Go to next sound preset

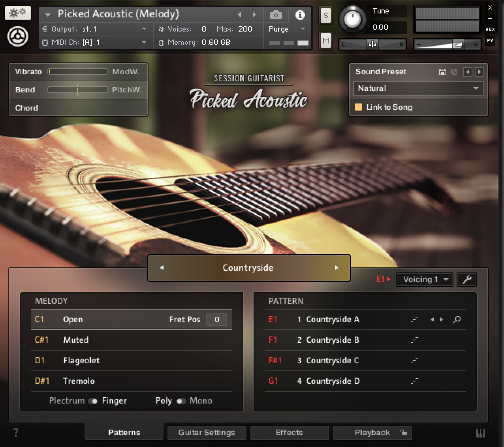coord(479,72)
